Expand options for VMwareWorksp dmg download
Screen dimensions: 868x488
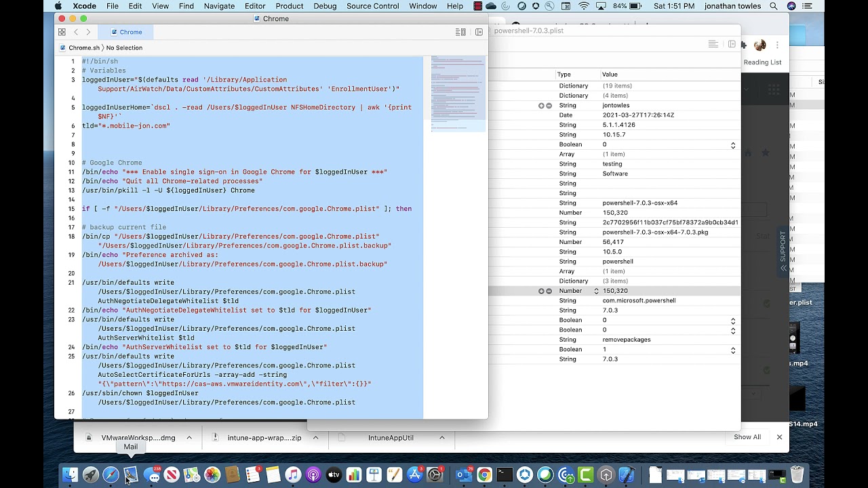point(189,438)
